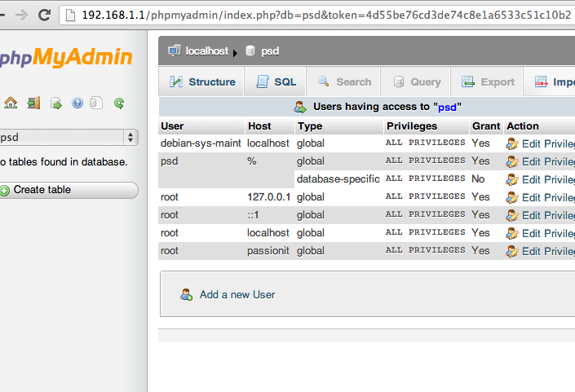Click the localhost server icon in breadcrumb
The width and height of the screenshot is (575, 392).
click(175, 51)
